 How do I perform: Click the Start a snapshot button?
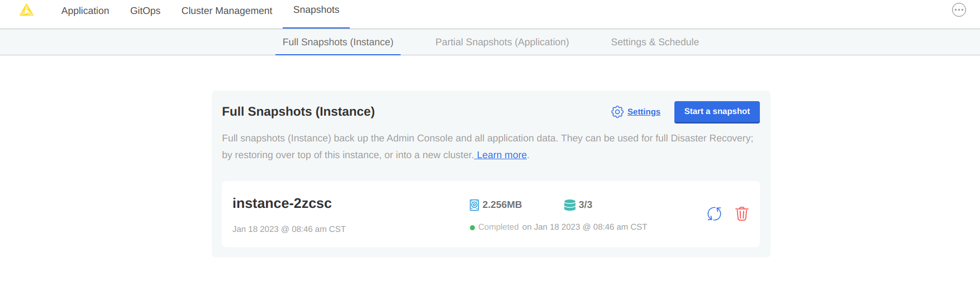point(716,112)
